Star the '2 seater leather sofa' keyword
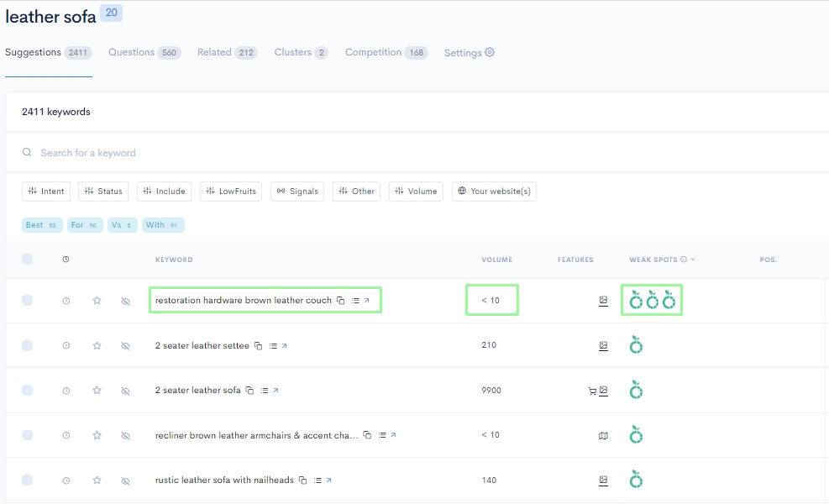This screenshot has width=829, height=504. (97, 391)
